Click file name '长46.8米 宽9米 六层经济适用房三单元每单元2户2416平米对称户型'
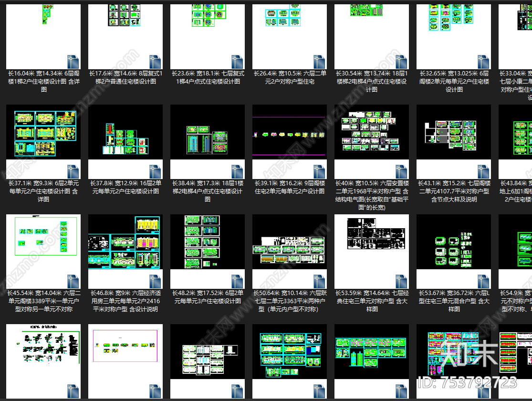The width and height of the screenshot is (532, 401). (125, 301)
